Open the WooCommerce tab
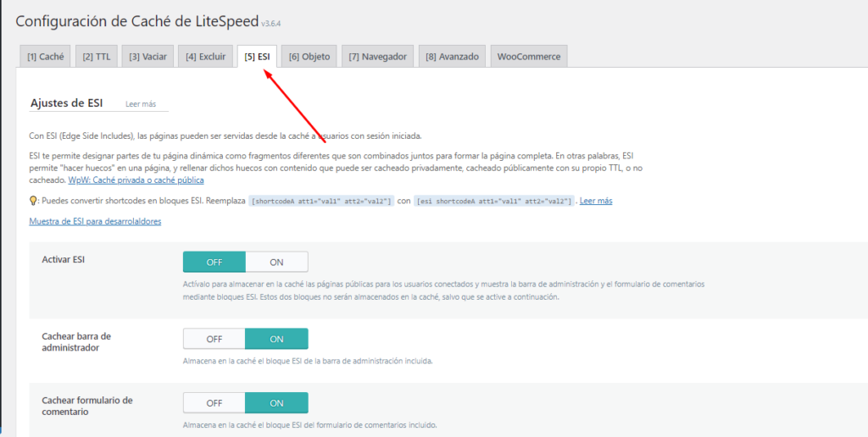This screenshot has width=868, height=437. click(x=529, y=57)
